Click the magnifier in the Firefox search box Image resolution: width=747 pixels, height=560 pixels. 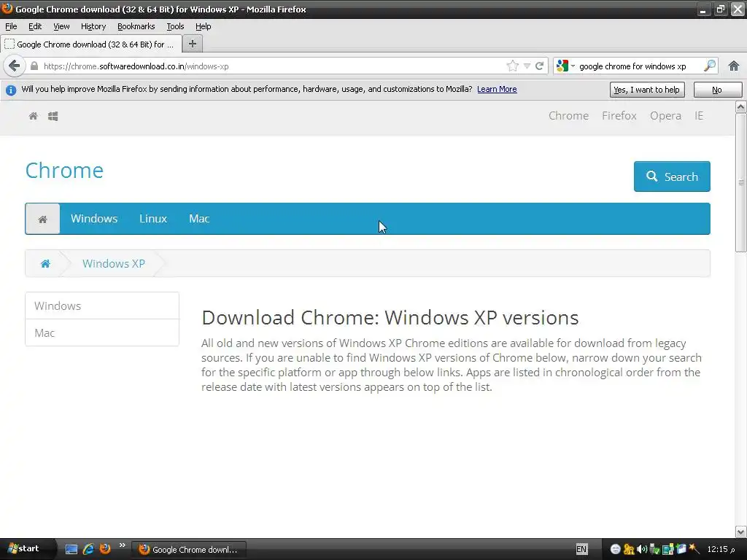click(x=710, y=66)
